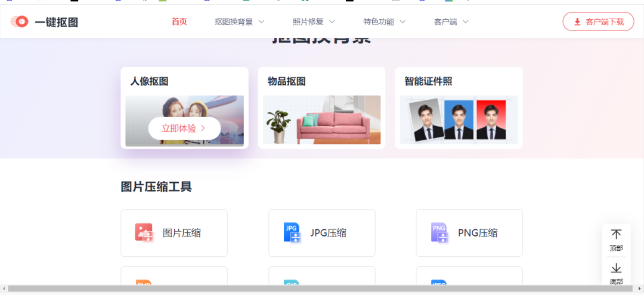Click the 顶部 label

[x=616, y=248]
